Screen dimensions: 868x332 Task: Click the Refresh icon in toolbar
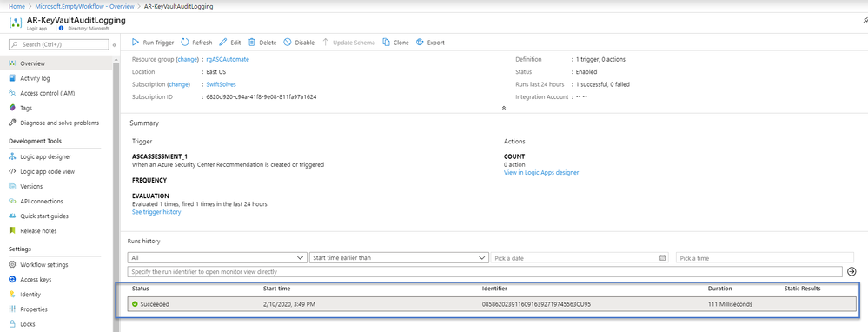click(x=185, y=43)
